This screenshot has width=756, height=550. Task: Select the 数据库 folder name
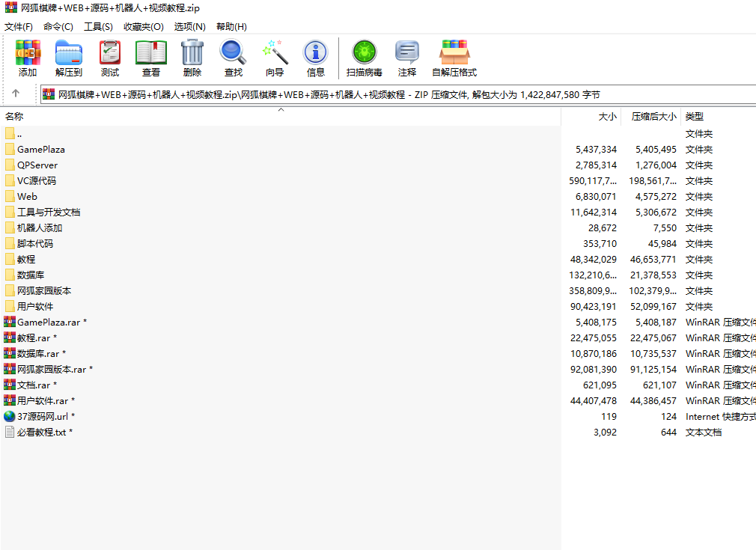pyautogui.click(x=31, y=275)
